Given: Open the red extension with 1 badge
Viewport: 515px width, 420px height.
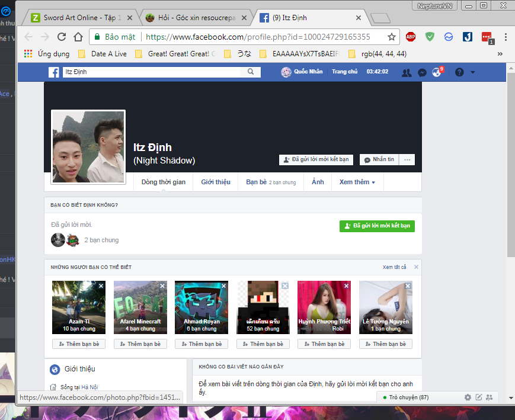Looking at the screenshot, I should pos(487,37).
